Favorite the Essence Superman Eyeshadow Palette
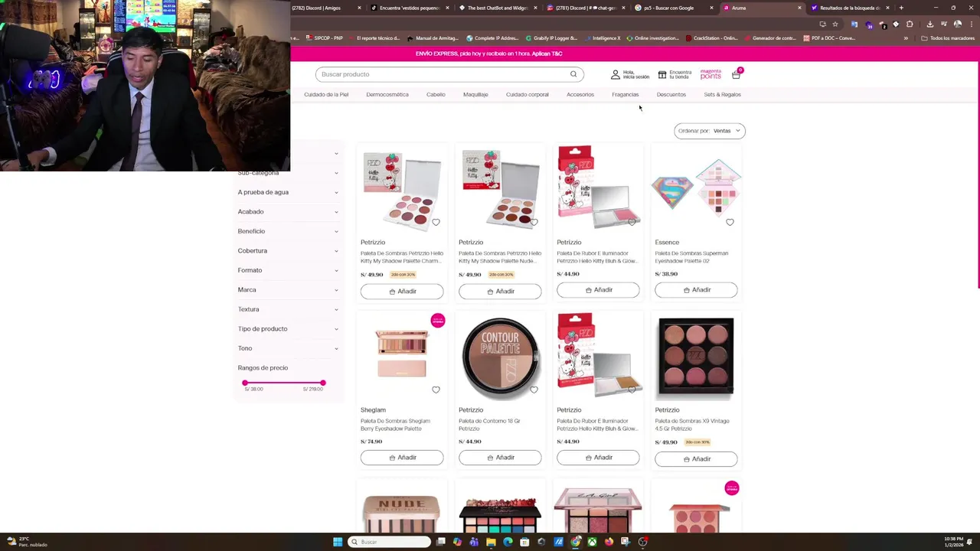 click(730, 223)
